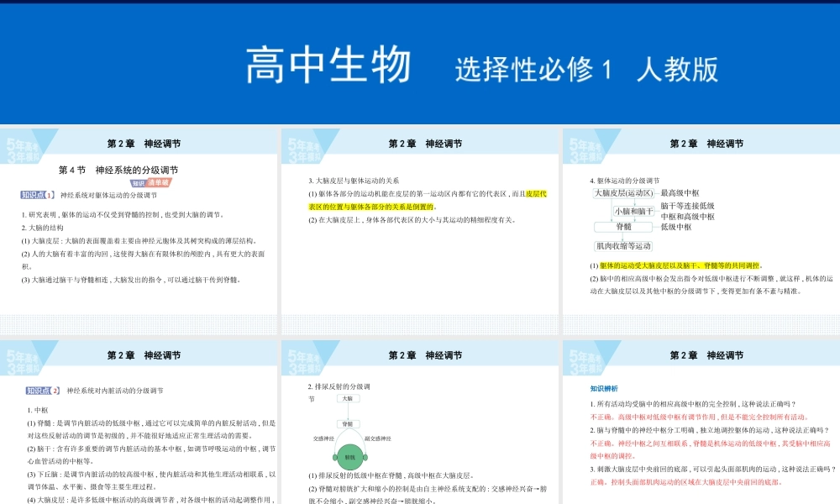840x504 pixels.
Task: Select the slide headed 4. 躯体运动的分级调节
Action: click(x=701, y=231)
